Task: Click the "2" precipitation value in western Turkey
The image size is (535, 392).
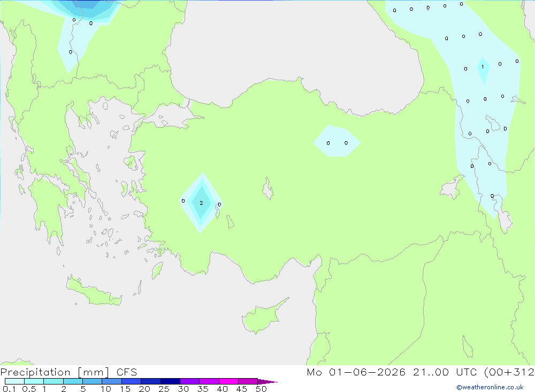Action: coord(201,203)
